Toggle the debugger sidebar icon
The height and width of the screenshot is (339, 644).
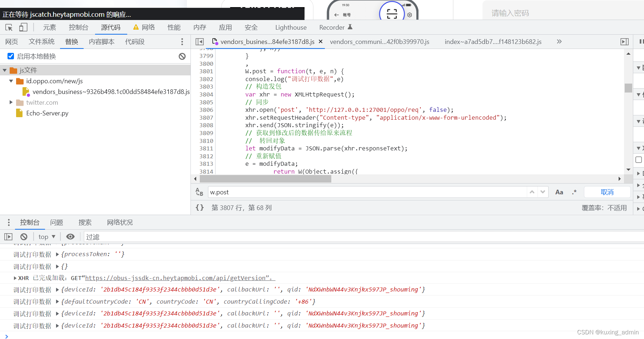[x=624, y=42]
